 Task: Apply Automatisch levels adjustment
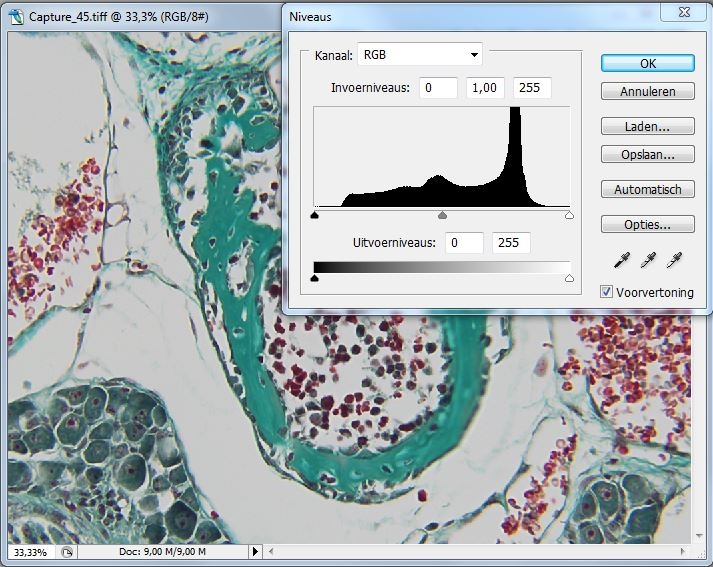point(647,189)
